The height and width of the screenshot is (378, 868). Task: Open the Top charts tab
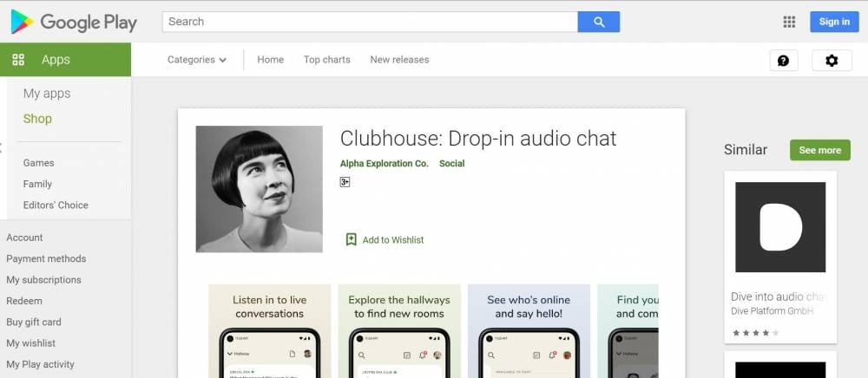(x=326, y=60)
